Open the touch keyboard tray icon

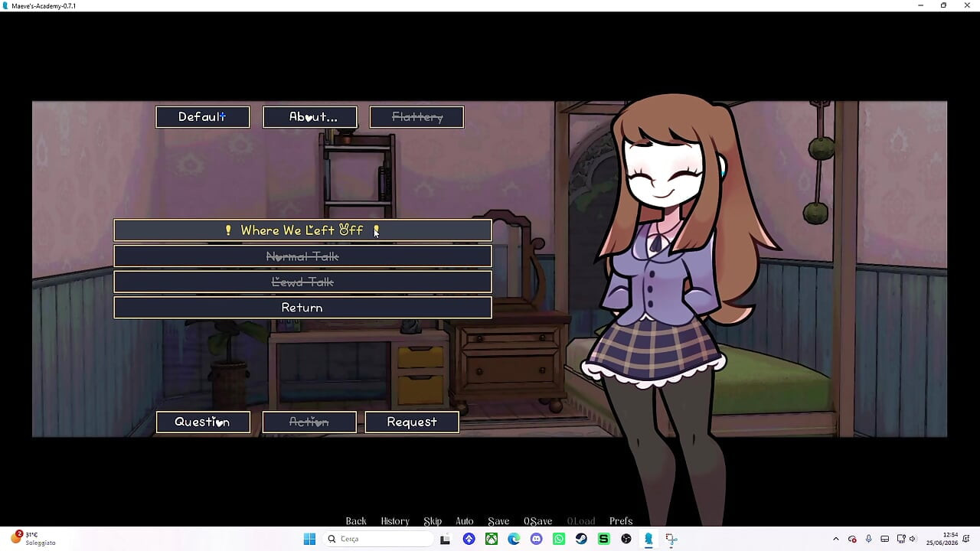(x=885, y=539)
